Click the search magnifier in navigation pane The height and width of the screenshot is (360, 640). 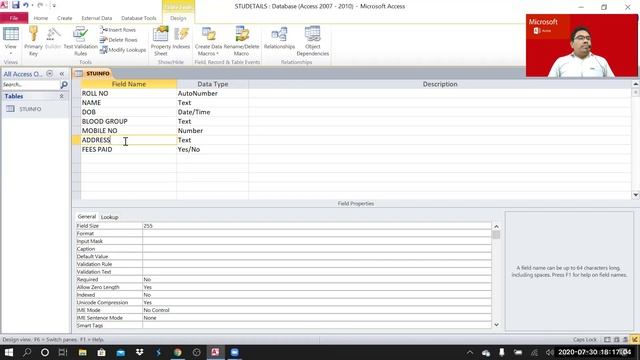(64, 84)
